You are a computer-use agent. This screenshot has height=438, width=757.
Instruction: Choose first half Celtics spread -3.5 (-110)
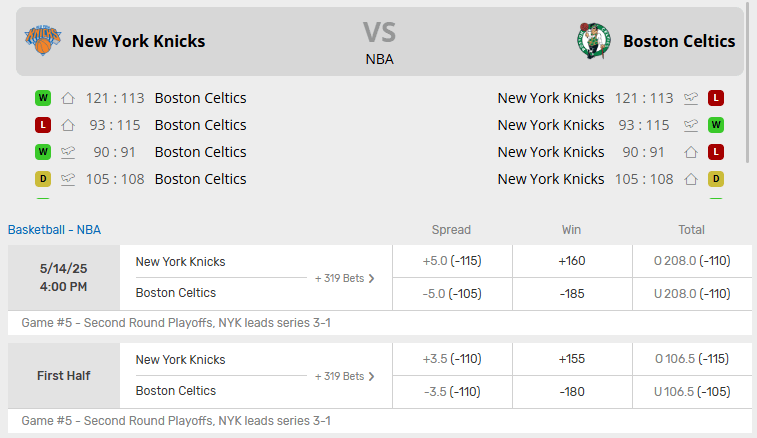pyautogui.click(x=452, y=392)
